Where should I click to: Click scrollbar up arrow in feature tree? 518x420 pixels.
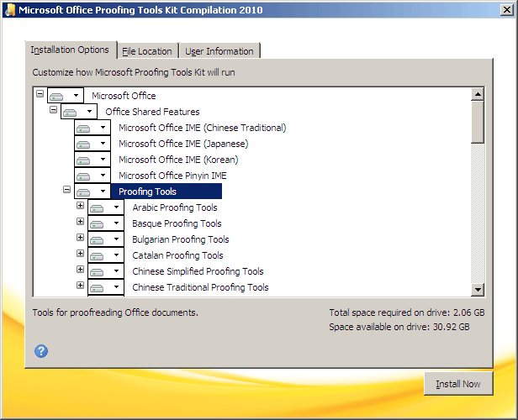pos(478,94)
